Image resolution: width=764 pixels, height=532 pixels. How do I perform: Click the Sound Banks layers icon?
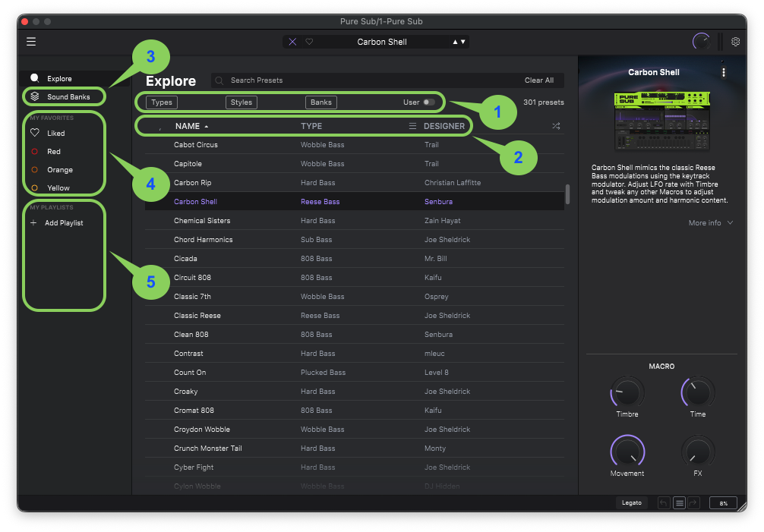pyautogui.click(x=35, y=96)
